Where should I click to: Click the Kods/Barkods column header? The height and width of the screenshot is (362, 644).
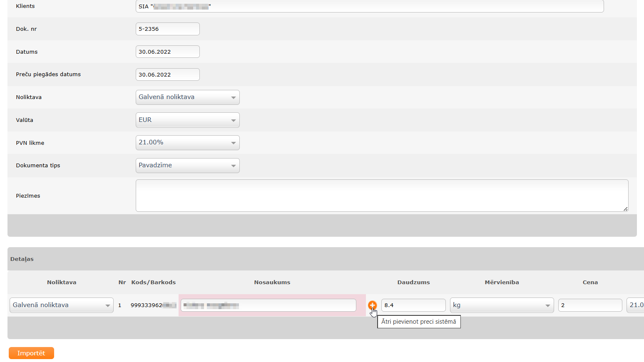[153, 282]
